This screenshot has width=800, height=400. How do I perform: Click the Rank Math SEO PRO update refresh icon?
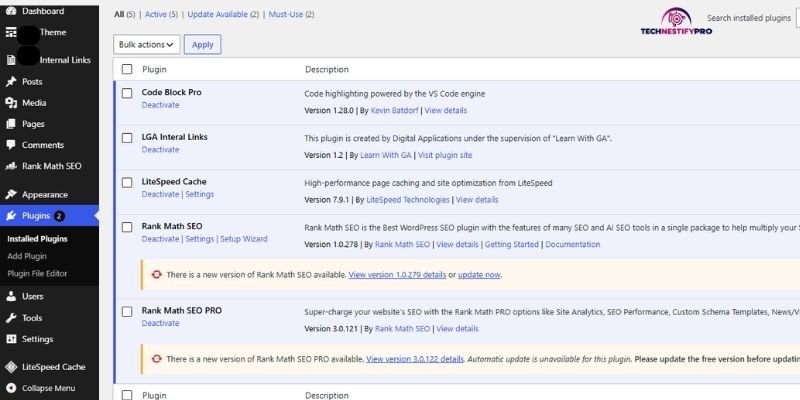tap(157, 359)
